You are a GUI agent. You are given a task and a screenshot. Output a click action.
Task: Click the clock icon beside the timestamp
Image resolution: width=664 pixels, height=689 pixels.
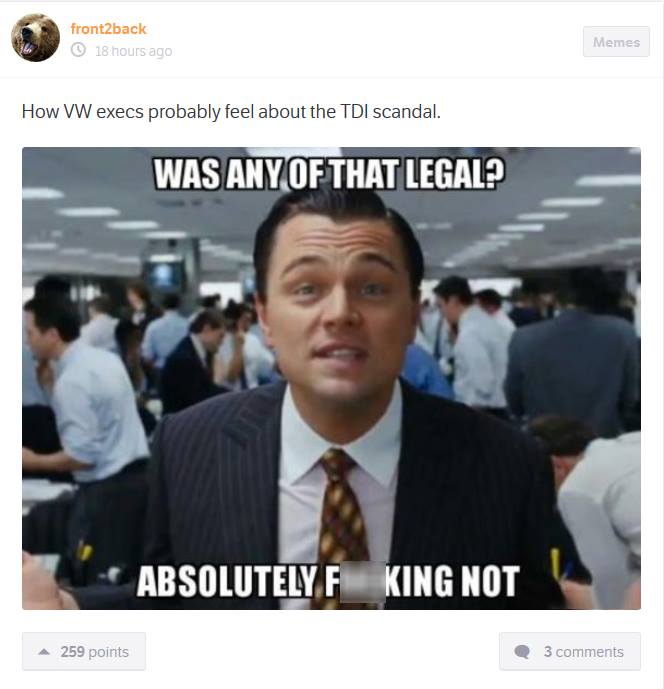(78, 50)
